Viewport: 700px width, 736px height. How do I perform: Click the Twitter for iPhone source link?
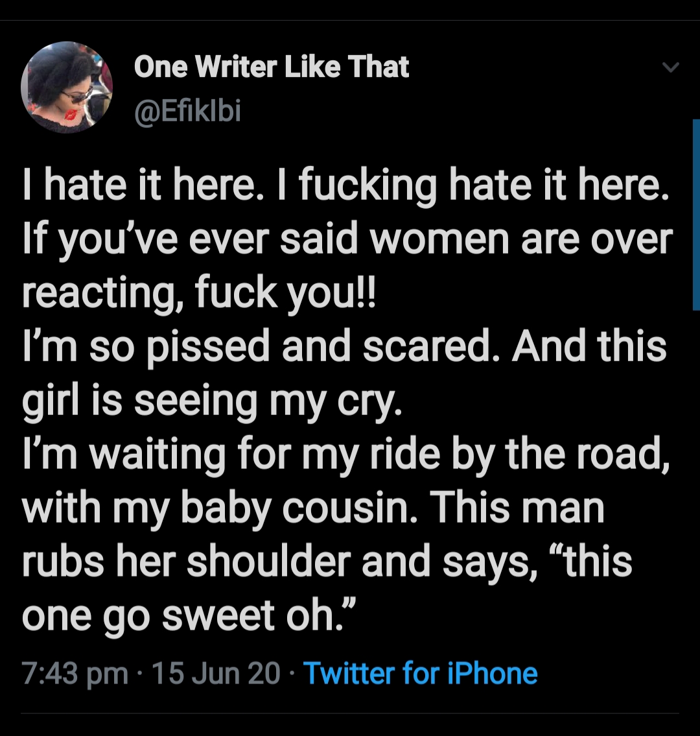[x=421, y=674]
